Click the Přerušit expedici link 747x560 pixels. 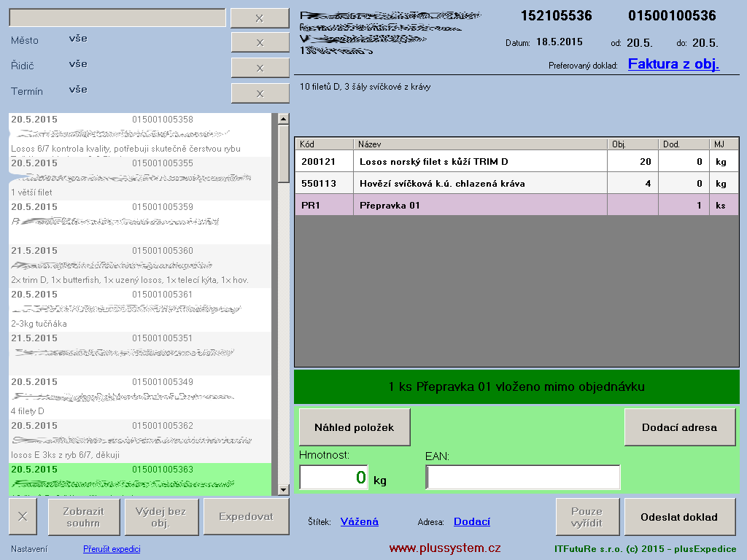112,549
